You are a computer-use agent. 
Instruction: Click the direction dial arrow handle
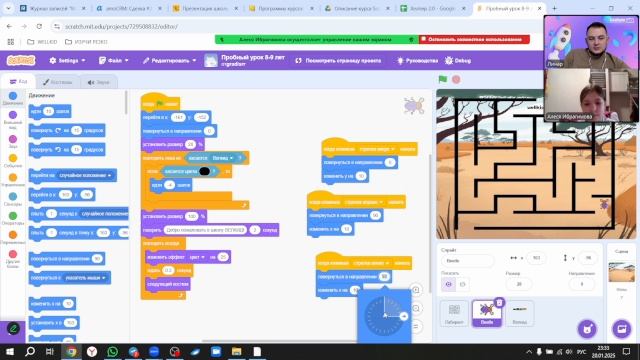pos(403,316)
